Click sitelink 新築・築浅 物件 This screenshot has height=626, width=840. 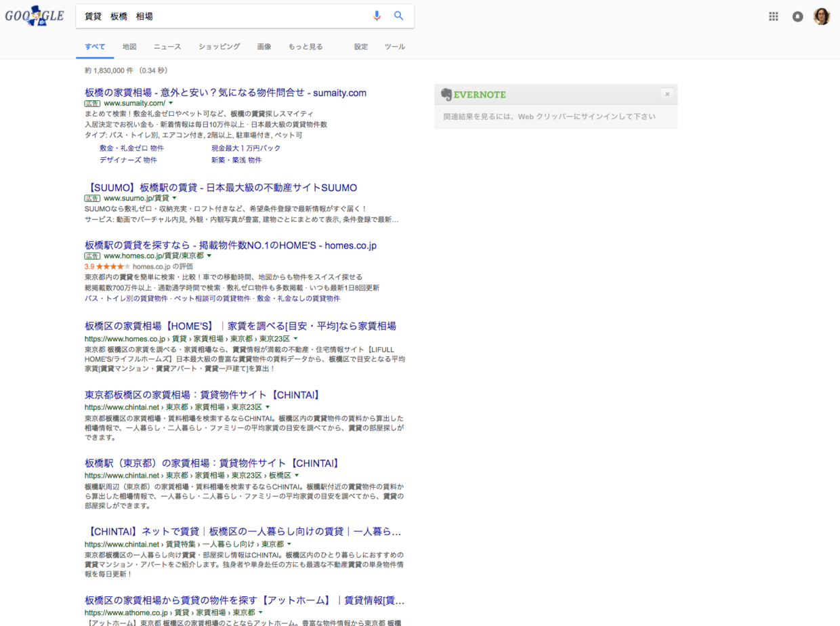(x=236, y=160)
